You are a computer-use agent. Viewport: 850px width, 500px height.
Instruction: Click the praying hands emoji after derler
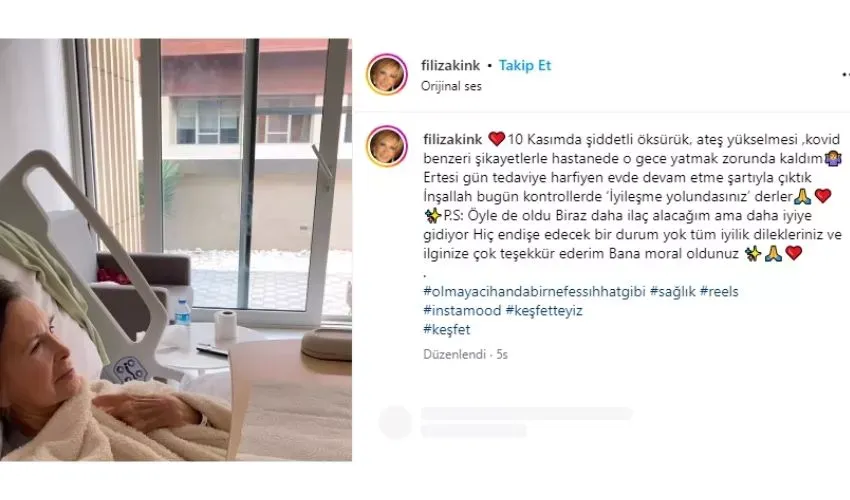[802, 196]
